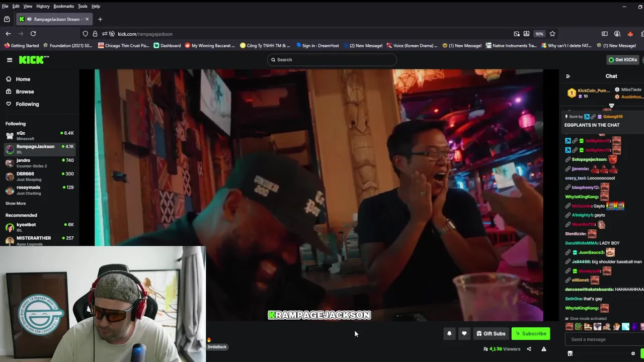
Task: Close the RampageJackson Stream tab
Action: pos(87,19)
